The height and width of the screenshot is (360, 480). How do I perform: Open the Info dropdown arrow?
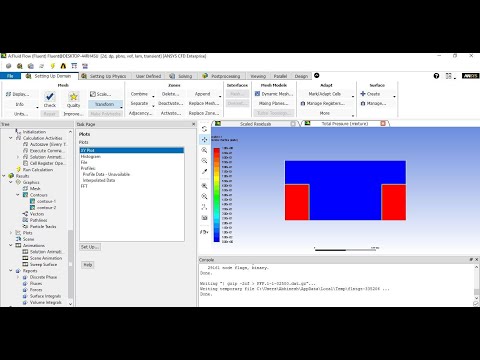37,107
